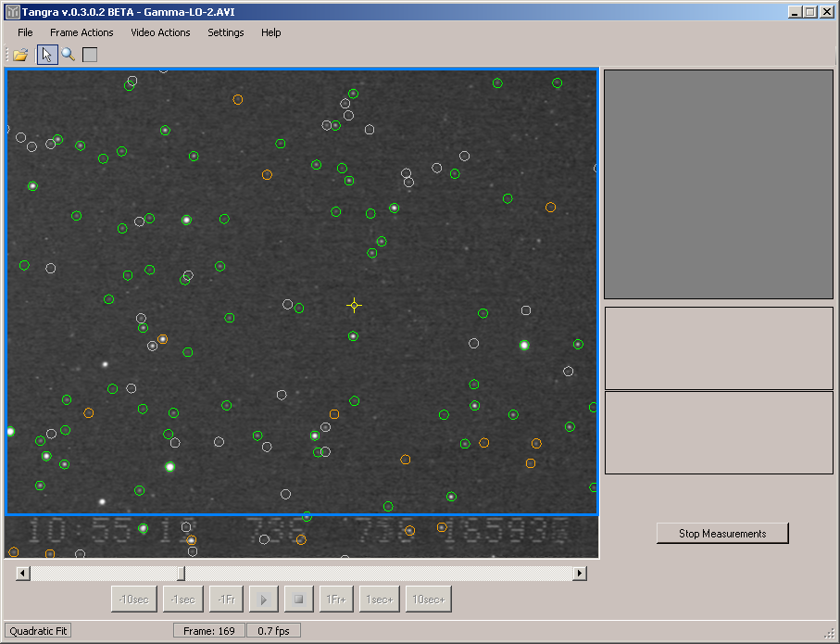
Task: Open the Settings menu
Action: point(226,32)
